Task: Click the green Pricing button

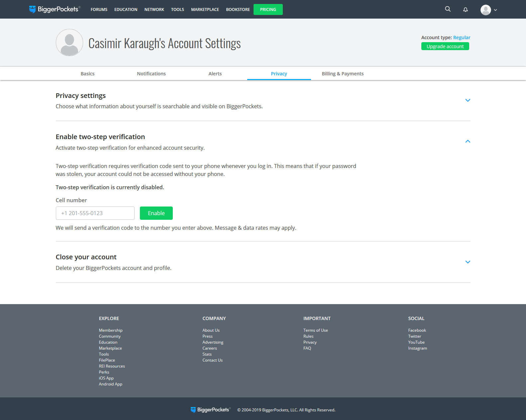Action: pyautogui.click(x=268, y=10)
